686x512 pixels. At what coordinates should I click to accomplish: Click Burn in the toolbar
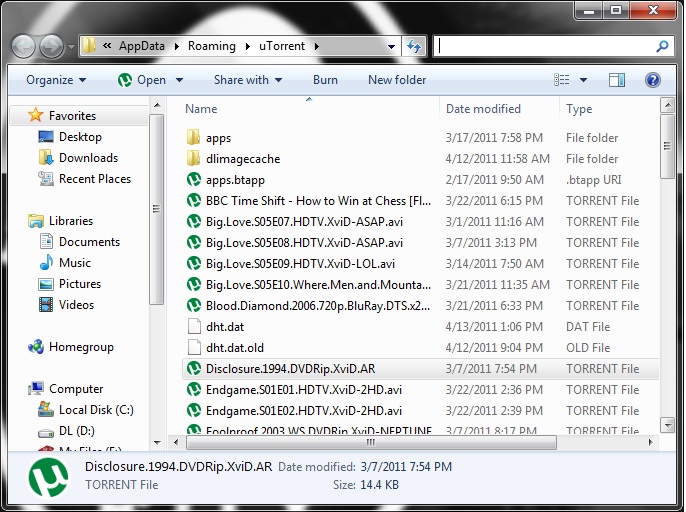(x=325, y=80)
